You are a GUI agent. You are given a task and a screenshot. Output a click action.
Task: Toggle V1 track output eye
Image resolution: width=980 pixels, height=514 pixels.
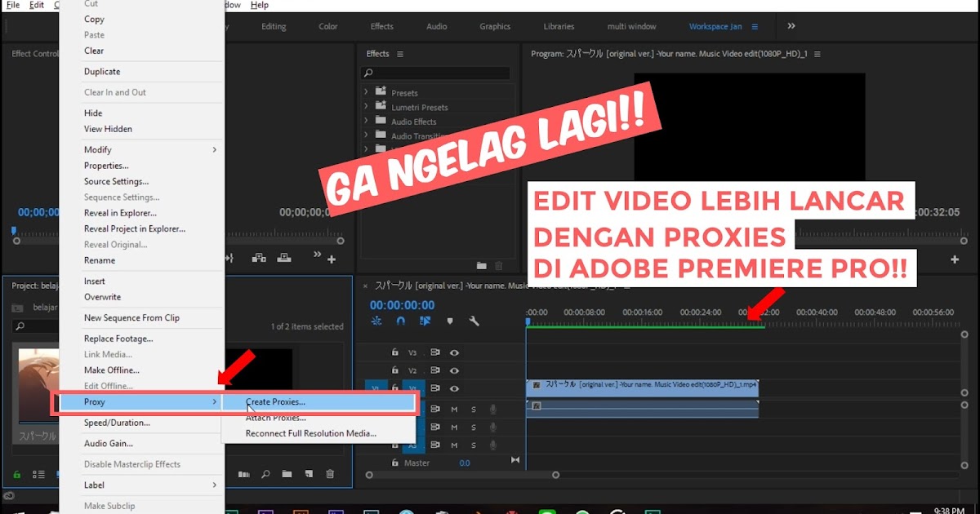pyautogui.click(x=454, y=388)
